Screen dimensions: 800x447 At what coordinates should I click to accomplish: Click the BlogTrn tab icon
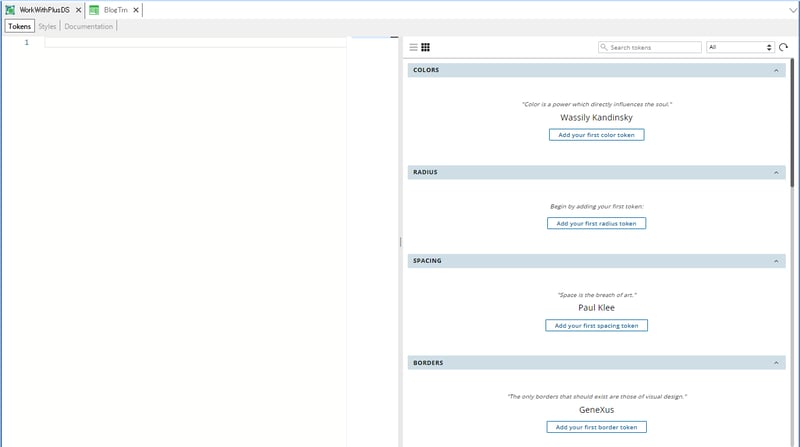94,9
